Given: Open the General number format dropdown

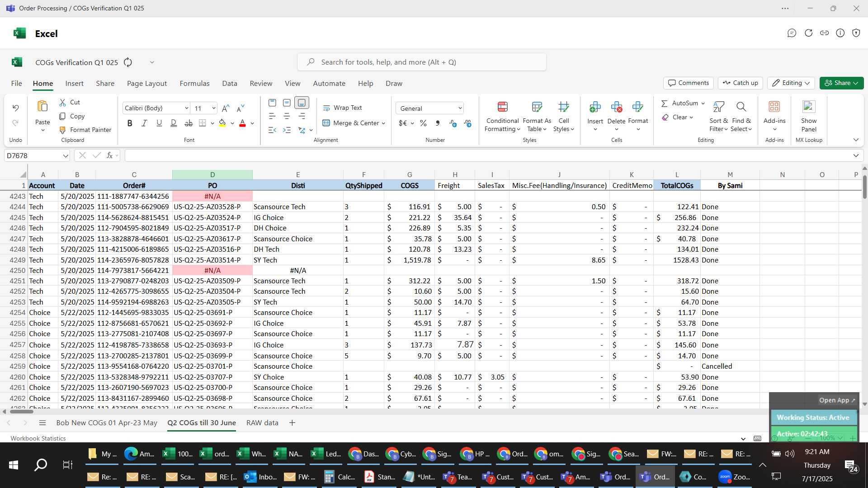Looking at the screenshot, I should point(430,108).
